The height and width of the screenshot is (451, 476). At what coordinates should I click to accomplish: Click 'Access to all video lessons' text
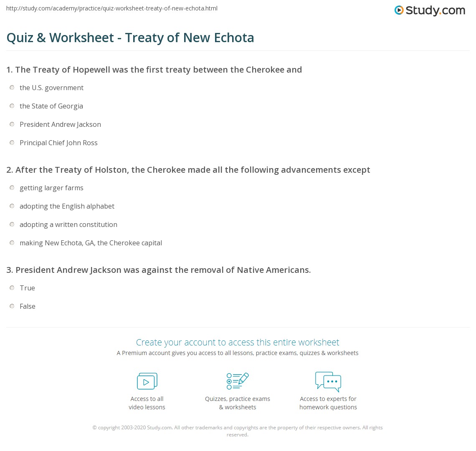coord(147,403)
